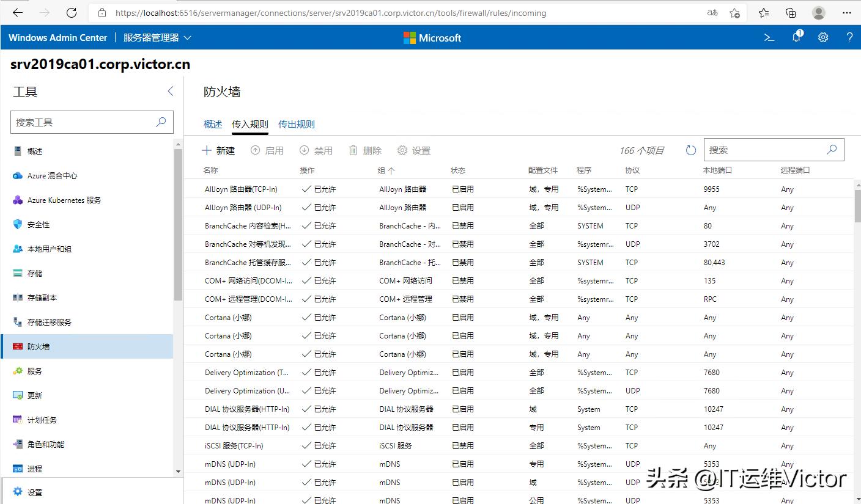The height and width of the screenshot is (504, 861).
Task: Collapse the 工具 sidebar panel
Action: 171,90
